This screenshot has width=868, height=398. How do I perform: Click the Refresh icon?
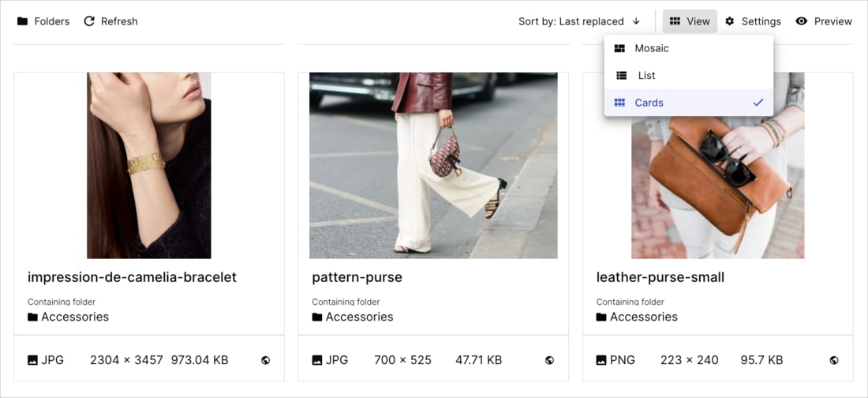89,21
